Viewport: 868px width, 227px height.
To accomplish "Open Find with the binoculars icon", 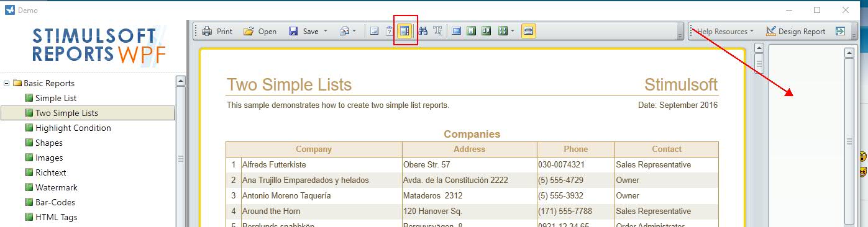I will pyautogui.click(x=424, y=31).
